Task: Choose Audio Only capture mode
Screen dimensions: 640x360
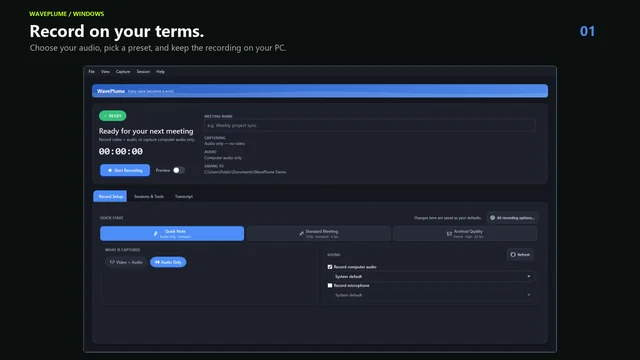Action: click(x=168, y=262)
